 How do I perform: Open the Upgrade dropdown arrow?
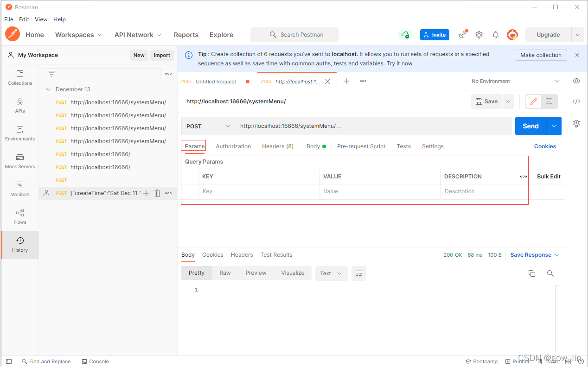point(577,35)
